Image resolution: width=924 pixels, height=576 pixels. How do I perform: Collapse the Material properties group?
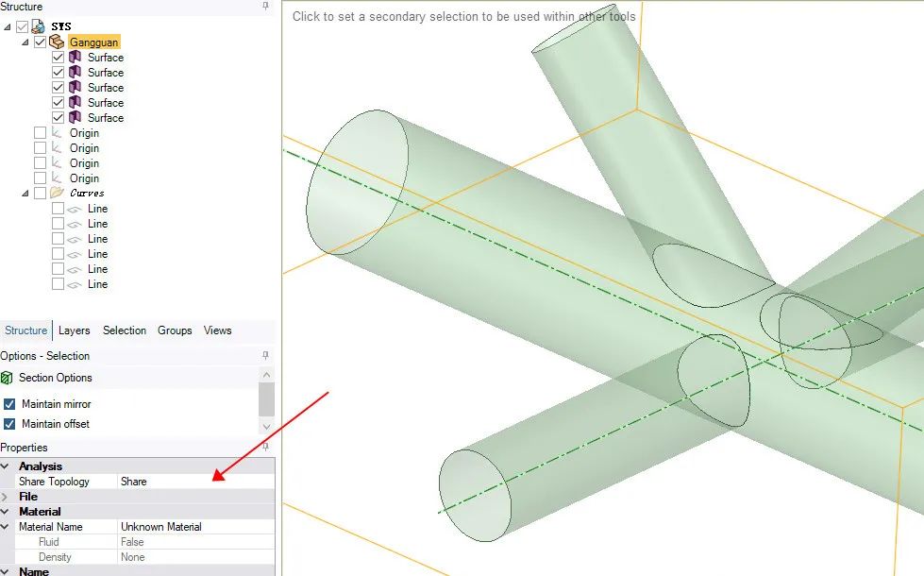pyautogui.click(x=6, y=511)
